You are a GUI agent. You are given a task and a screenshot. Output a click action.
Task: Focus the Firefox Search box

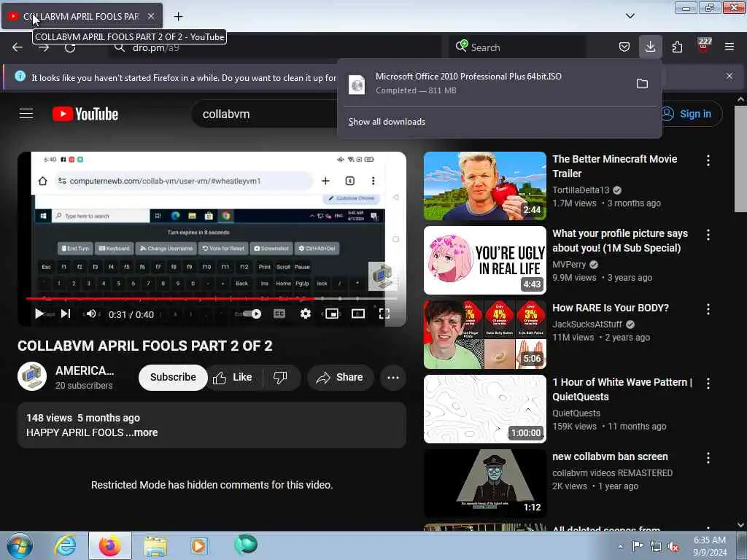(x=517, y=47)
